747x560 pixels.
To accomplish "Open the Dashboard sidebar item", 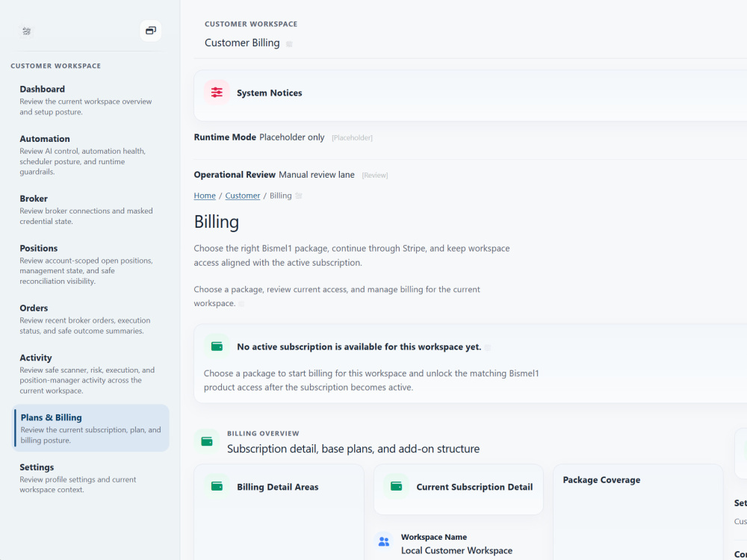I will coord(90,100).
